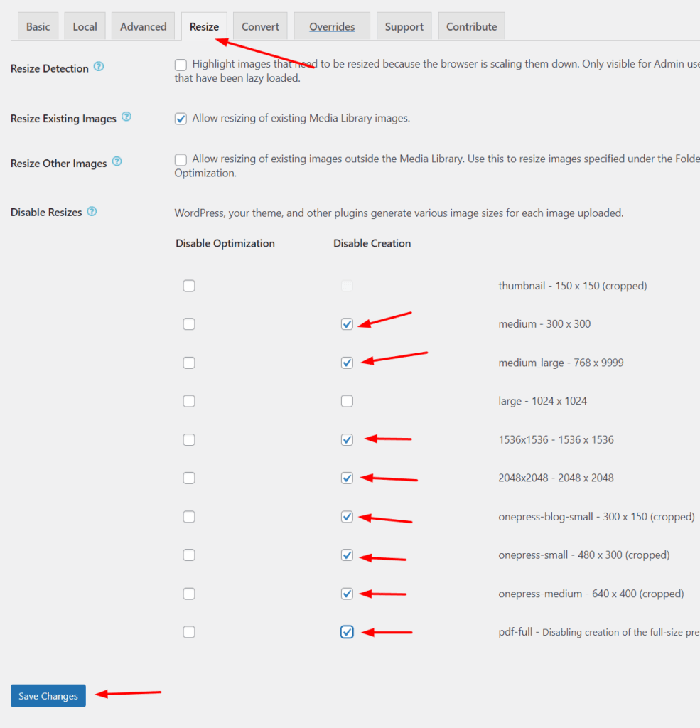Uncheck Disable Creation for medium 300 x 300
The image size is (700, 728).
347,324
